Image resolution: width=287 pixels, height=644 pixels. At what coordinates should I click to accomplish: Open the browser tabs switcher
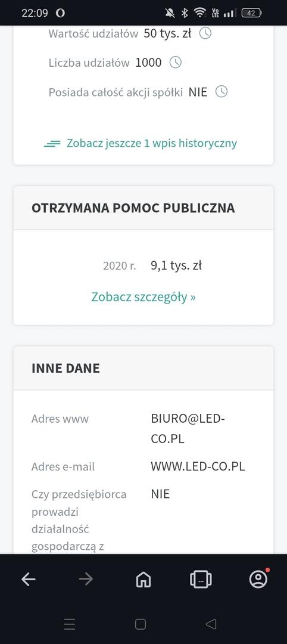pyautogui.click(x=201, y=579)
